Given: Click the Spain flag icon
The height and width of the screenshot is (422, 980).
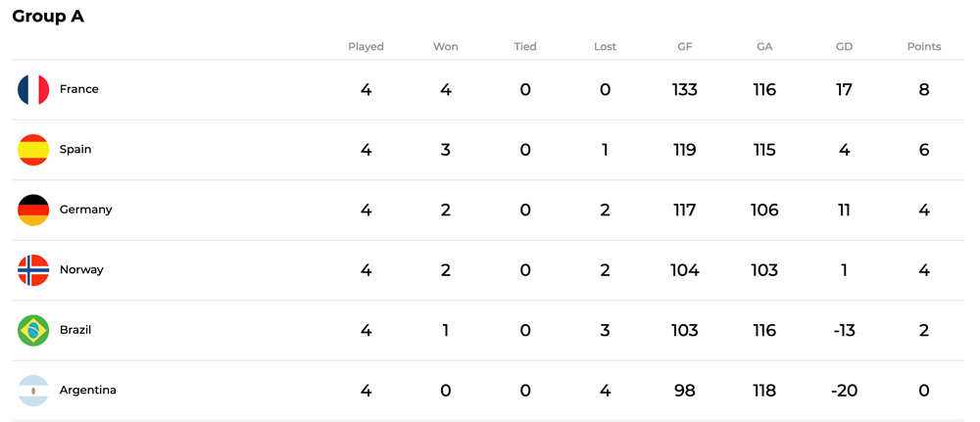Looking at the screenshot, I should pyautogui.click(x=33, y=150).
